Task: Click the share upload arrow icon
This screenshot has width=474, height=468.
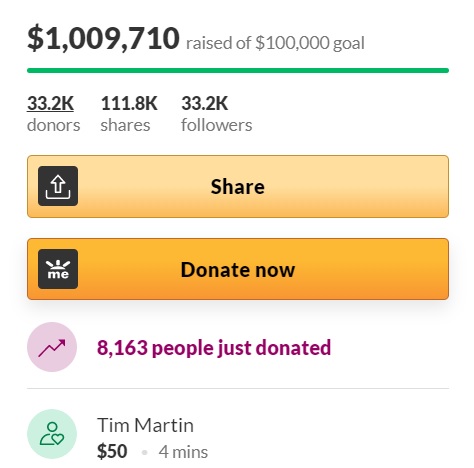Action: click(58, 186)
